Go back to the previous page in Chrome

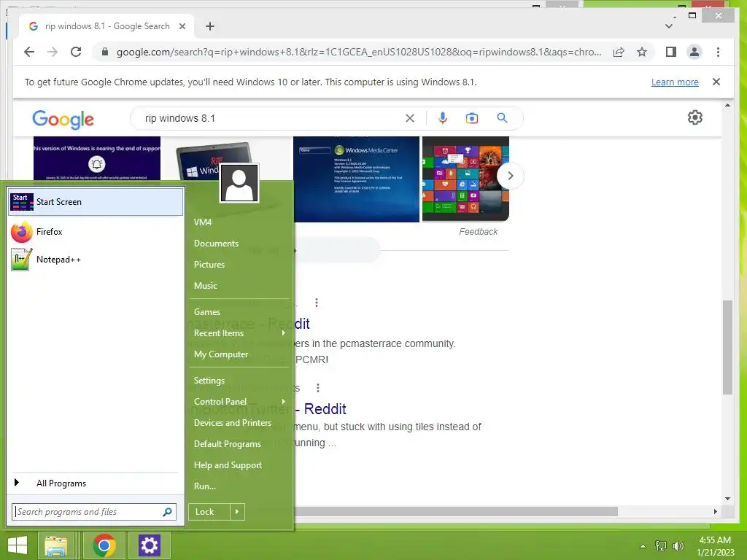[29, 52]
